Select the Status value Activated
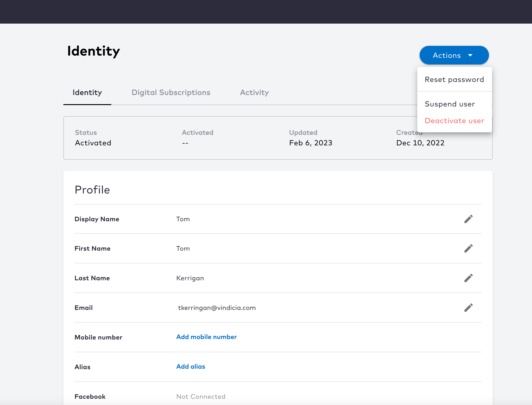Viewport: 532px width, 405px height. (93, 143)
